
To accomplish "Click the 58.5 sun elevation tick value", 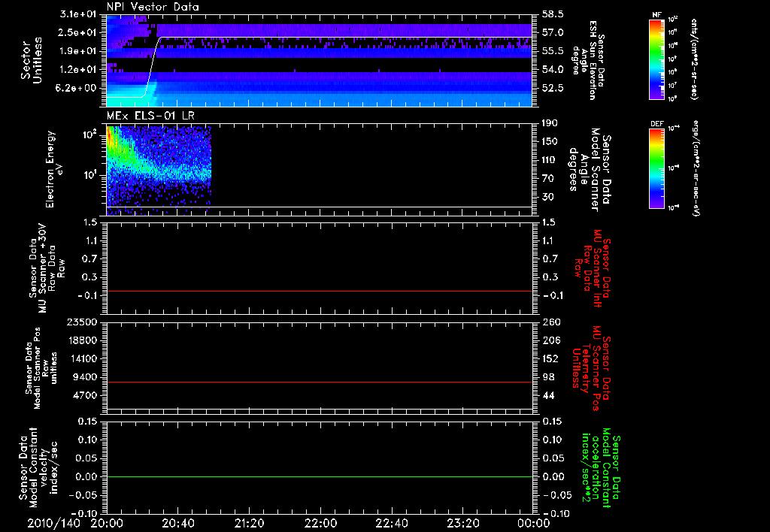I will 553,14.
